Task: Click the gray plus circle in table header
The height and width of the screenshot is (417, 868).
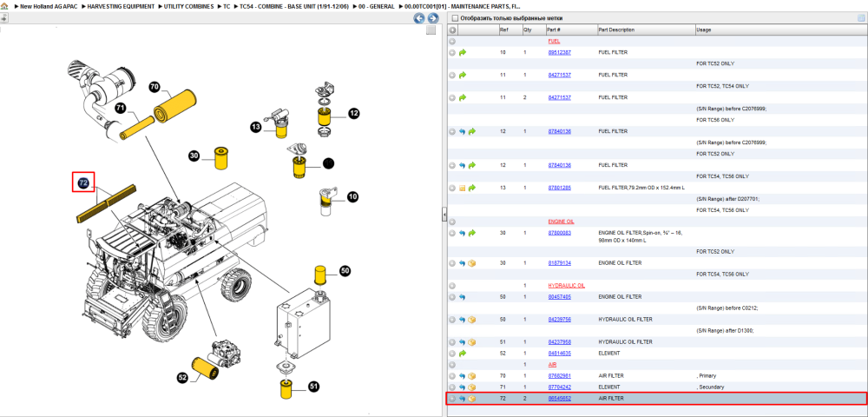Action: [x=452, y=30]
